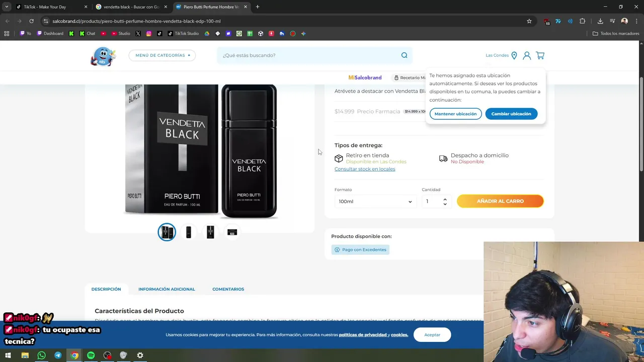Open the Chrome profile avatar
Viewport: 644px width, 362px height.
coord(624,21)
